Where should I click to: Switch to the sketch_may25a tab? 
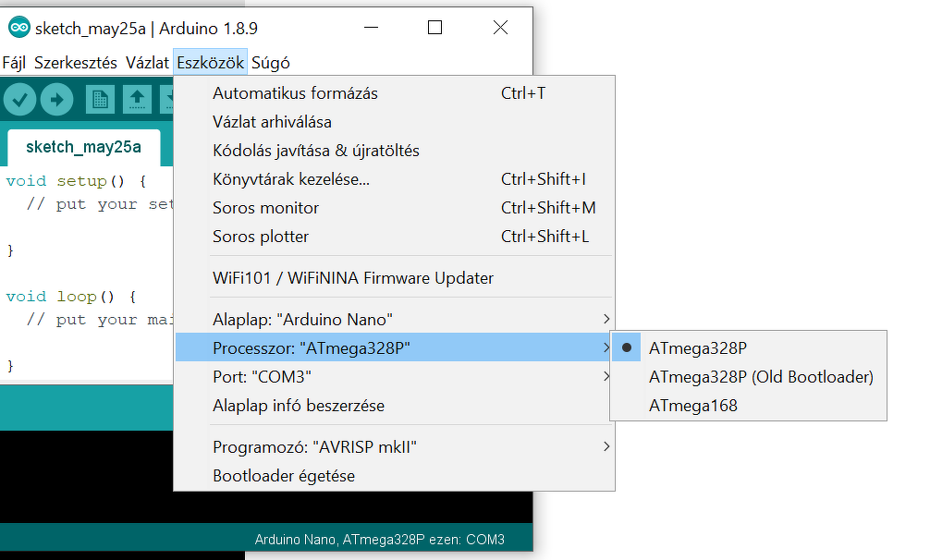tap(83, 147)
